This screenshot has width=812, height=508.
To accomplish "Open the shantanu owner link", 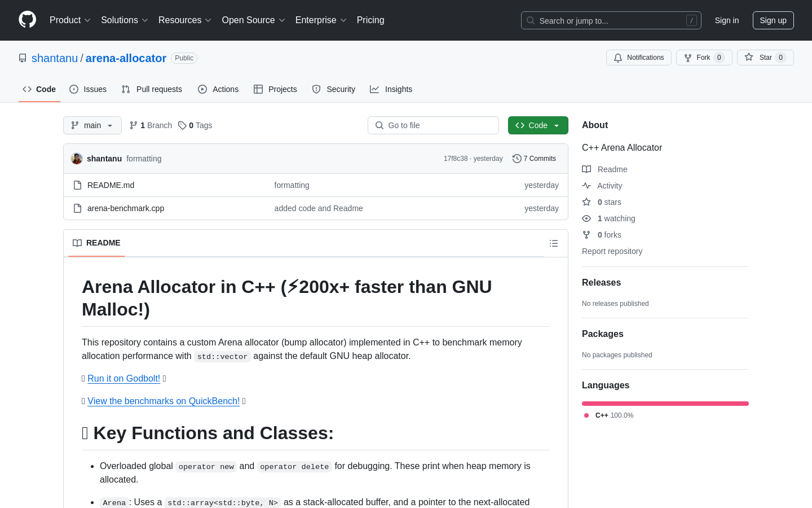I will click(x=55, y=58).
